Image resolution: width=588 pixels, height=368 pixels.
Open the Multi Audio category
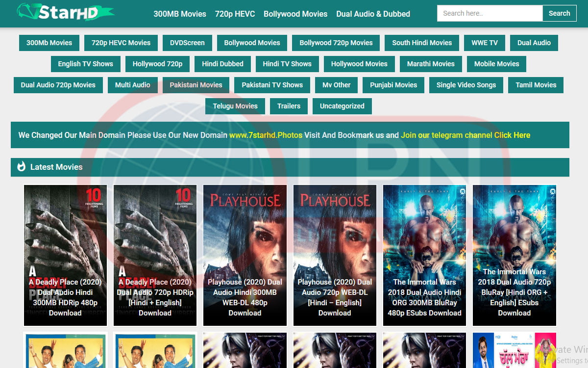pyautogui.click(x=133, y=85)
